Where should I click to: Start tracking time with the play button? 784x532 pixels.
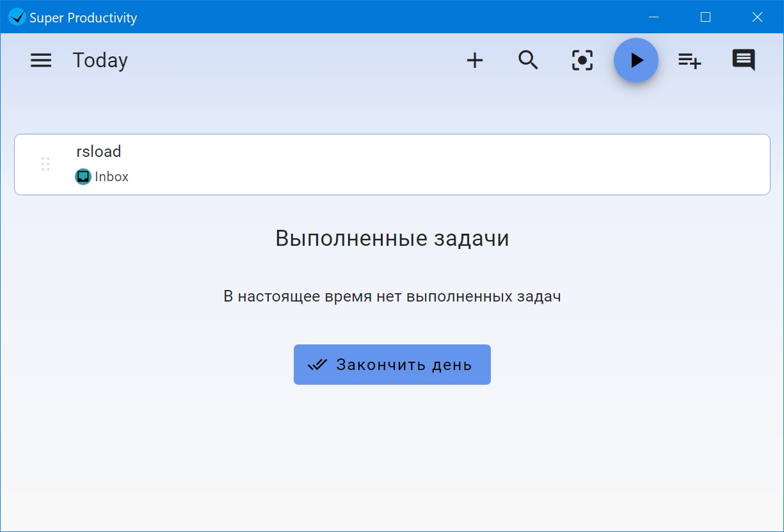point(636,60)
